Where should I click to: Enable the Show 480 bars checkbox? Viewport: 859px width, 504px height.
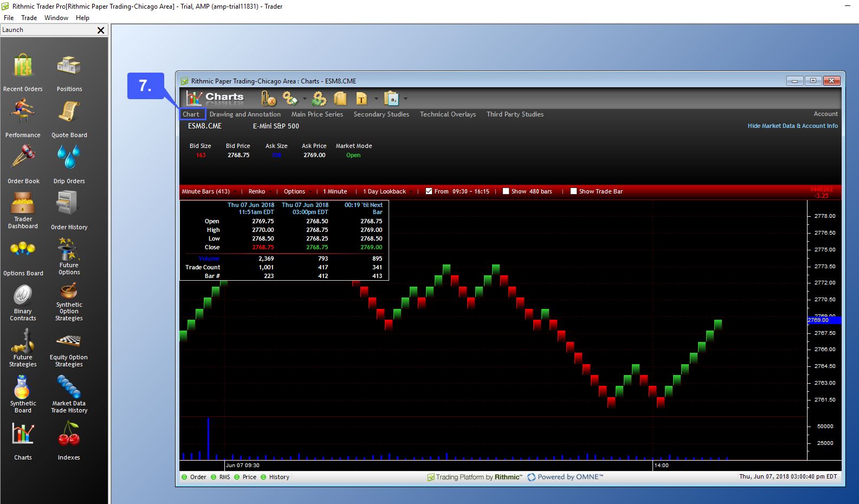click(506, 191)
